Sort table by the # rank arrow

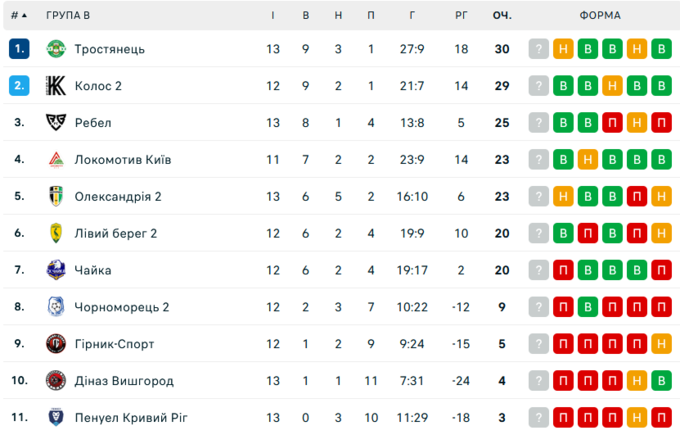coord(19,16)
